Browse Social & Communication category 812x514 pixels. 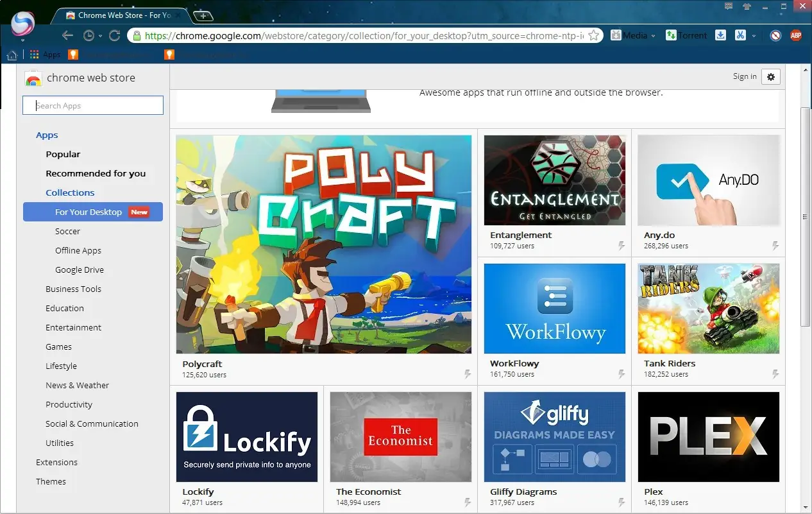click(92, 424)
